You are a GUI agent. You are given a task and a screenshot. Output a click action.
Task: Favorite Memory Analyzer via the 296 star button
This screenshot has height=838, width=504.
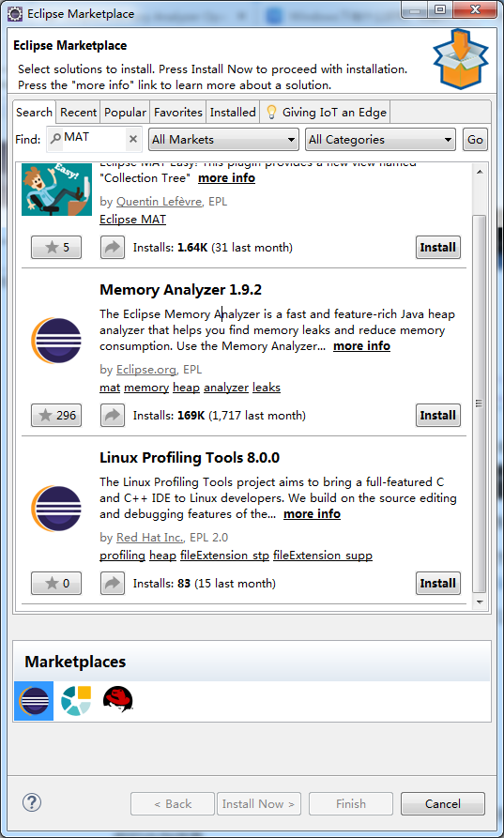pyautogui.click(x=56, y=416)
